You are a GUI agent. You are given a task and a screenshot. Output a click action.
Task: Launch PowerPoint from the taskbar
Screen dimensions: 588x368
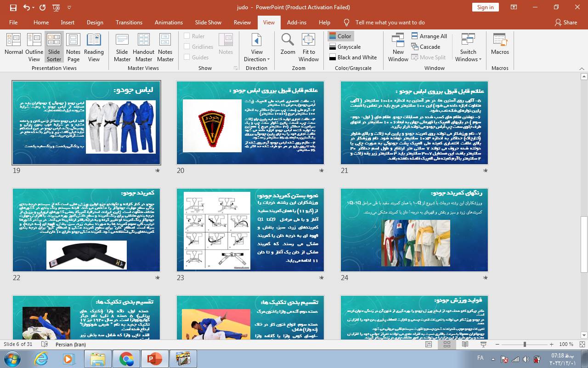tap(154, 358)
